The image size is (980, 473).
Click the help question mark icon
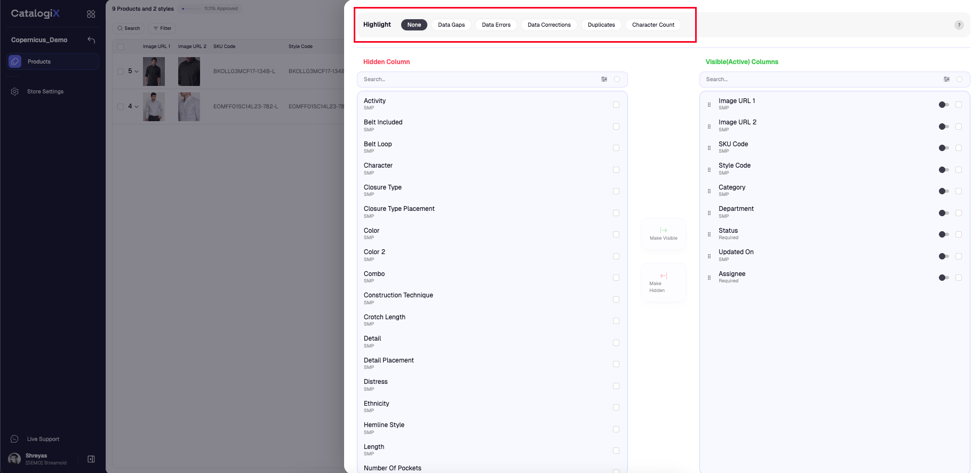click(959, 25)
